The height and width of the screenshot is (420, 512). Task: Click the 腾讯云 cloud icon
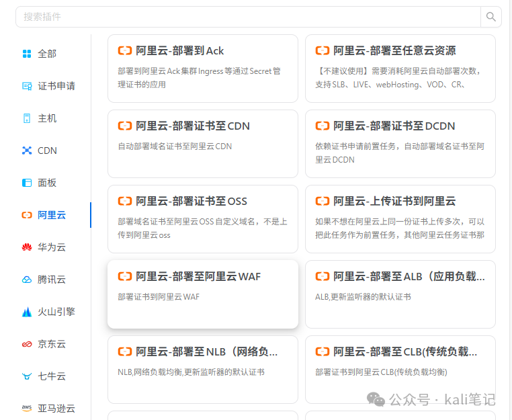click(x=27, y=280)
